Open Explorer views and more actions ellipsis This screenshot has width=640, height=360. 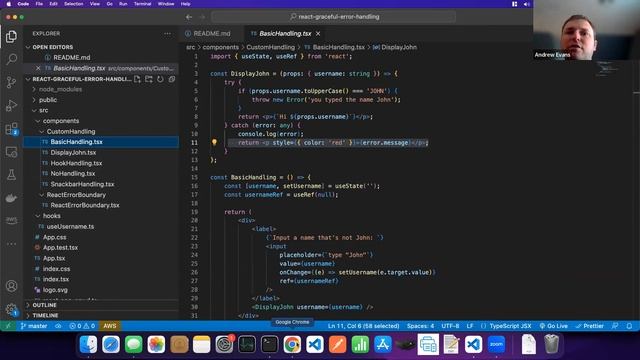[x=167, y=33]
